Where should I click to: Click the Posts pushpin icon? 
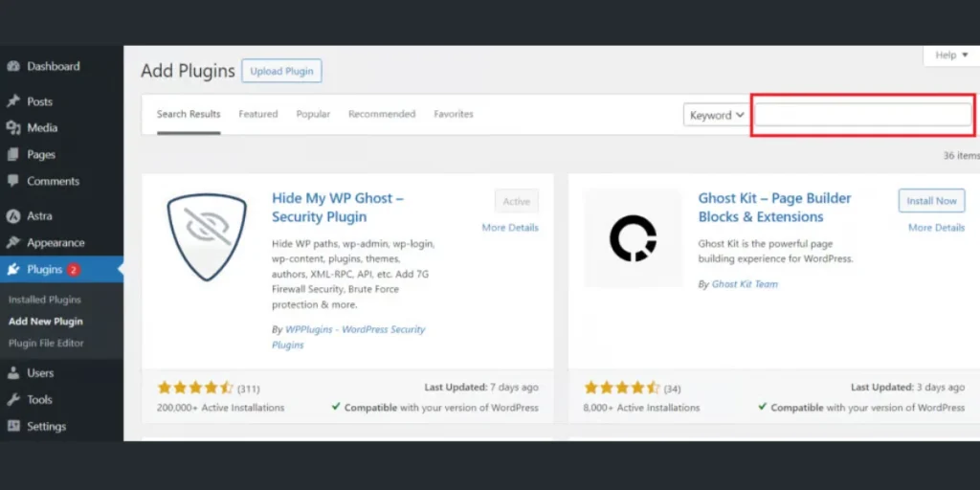pos(13,101)
